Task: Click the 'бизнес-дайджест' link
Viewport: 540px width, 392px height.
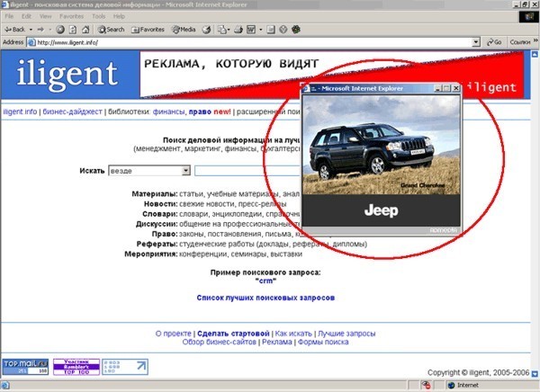Action: click(x=72, y=111)
